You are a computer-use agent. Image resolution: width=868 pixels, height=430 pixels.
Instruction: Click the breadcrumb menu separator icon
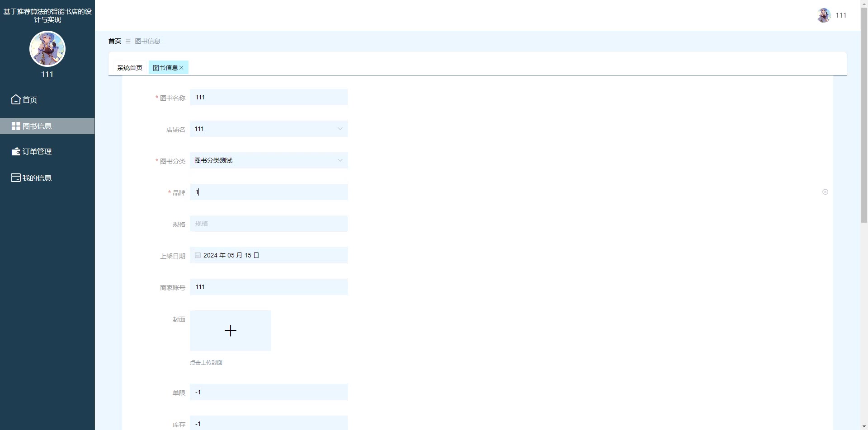128,41
